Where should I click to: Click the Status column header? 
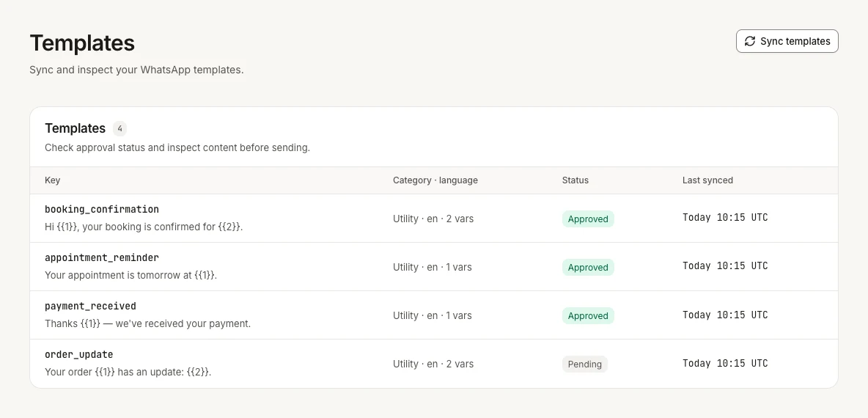click(x=575, y=180)
